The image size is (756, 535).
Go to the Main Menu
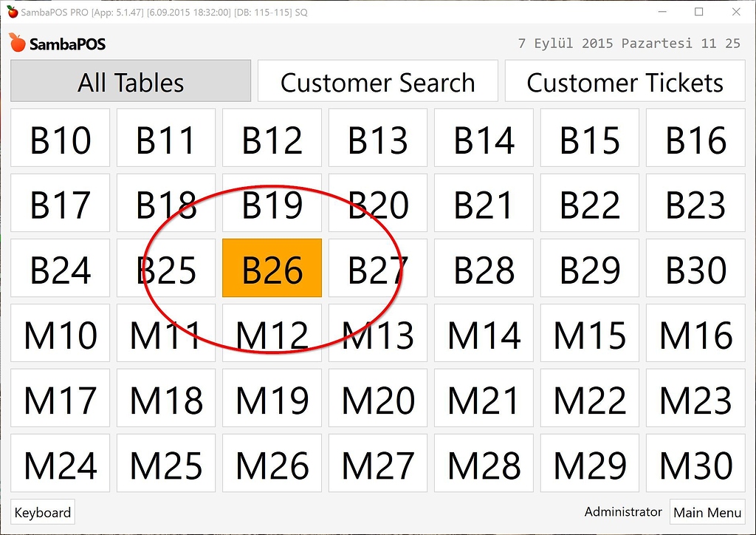[707, 511]
